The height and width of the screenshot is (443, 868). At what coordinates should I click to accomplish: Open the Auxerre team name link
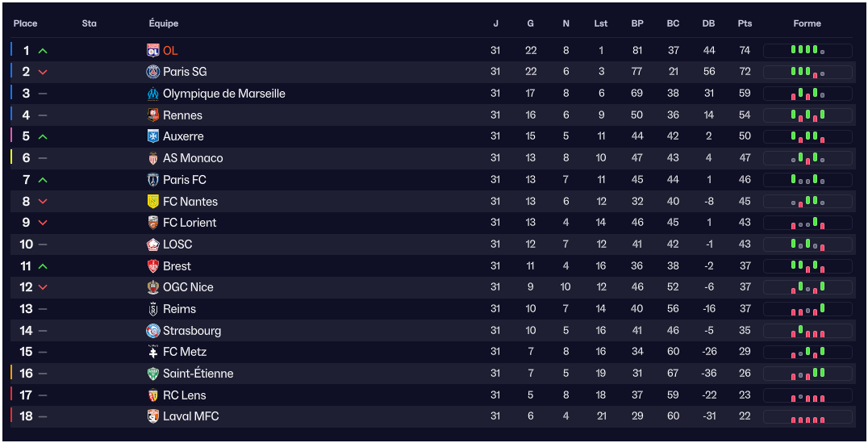pos(183,136)
